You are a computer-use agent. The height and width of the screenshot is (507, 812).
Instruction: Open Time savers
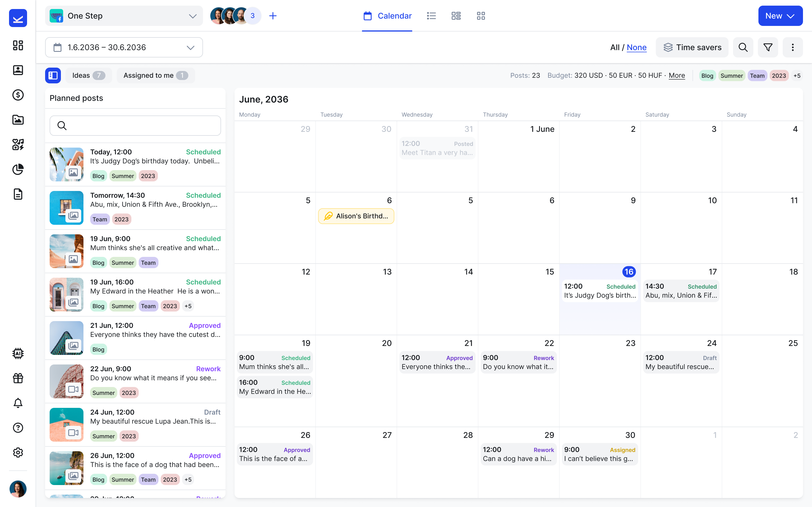coord(692,47)
